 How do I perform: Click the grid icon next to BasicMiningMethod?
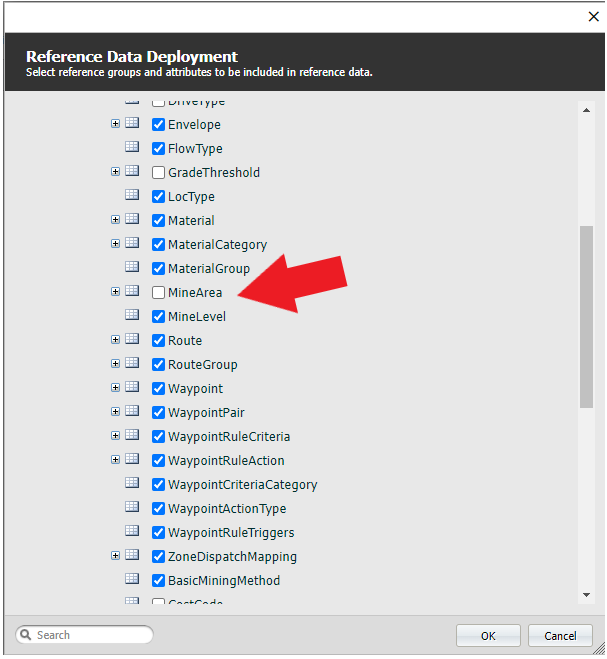coord(132,580)
